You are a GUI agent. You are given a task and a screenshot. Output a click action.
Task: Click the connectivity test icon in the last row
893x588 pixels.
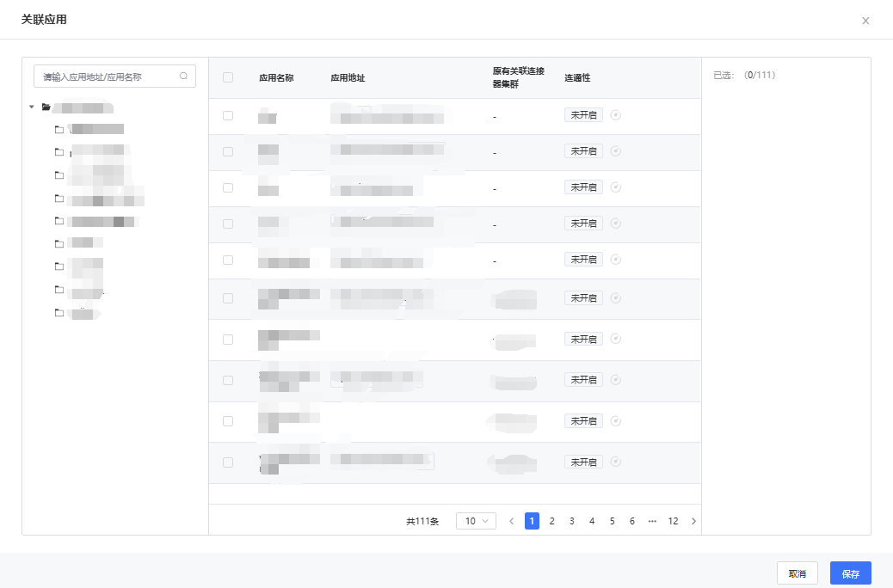[x=615, y=462]
